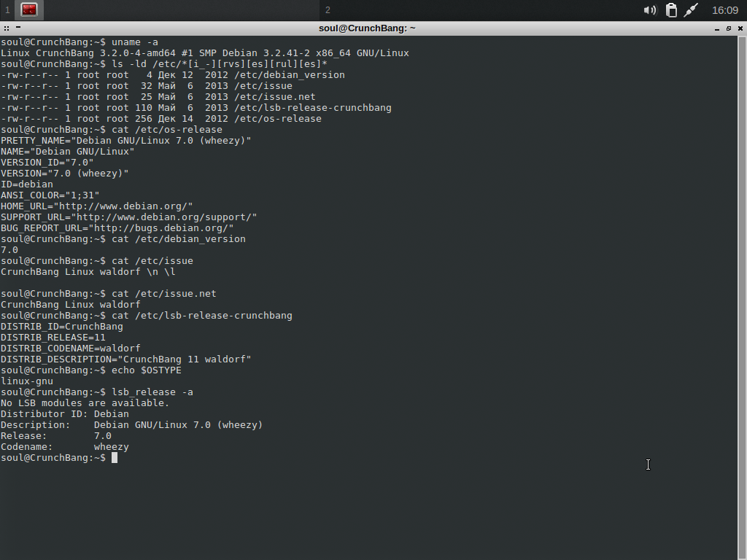Click the VERSION_ID="7.0" line
Viewport: 747px width, 560px height.
click(x=47, y=163)
